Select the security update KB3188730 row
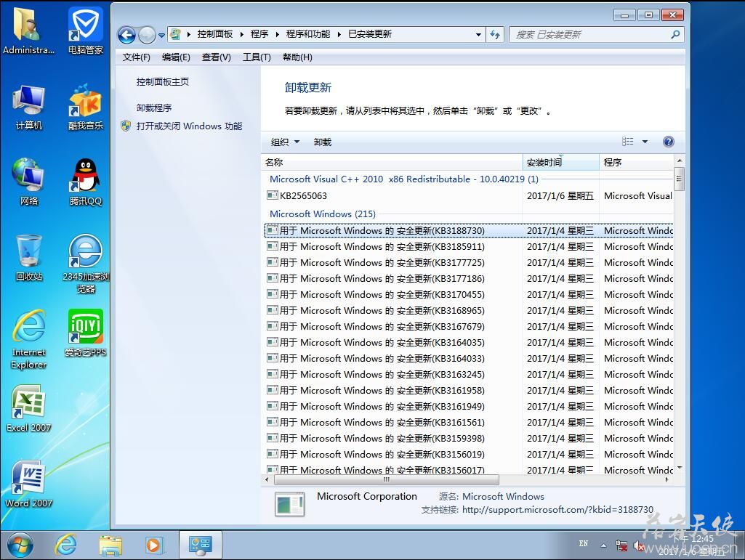The height and width of the screenshot is (560, 745). (469, 230)
